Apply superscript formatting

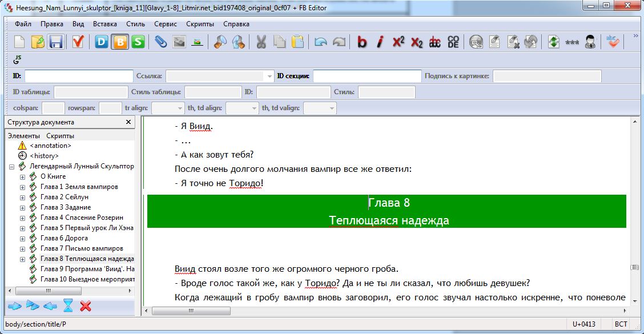point(399,42)
